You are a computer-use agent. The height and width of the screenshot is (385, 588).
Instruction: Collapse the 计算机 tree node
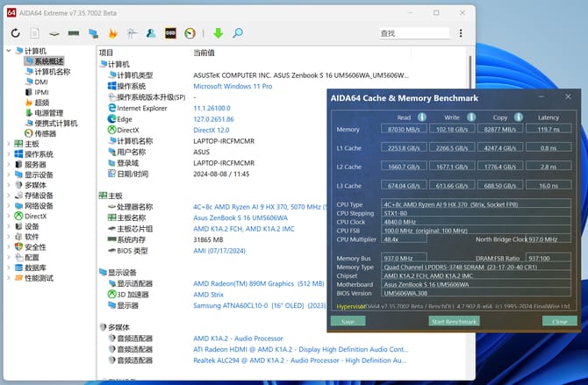(x=9, y=53)
